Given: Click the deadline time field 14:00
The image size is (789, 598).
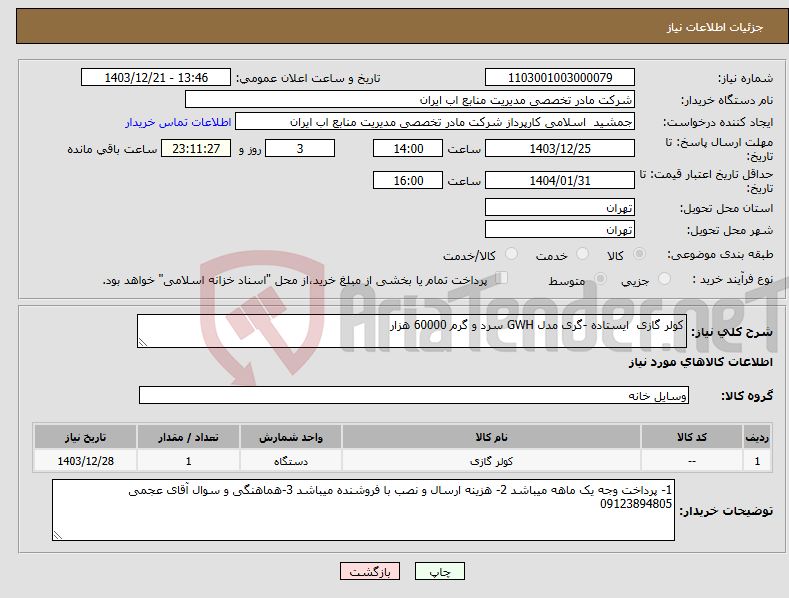Looking at the screenshot, I should [x=408, y=148].
